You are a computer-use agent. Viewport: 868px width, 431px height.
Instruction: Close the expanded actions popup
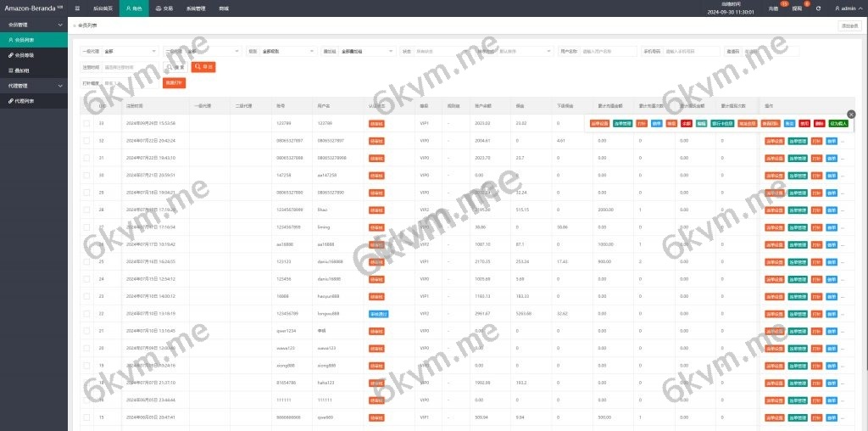[x=851, y=114]
